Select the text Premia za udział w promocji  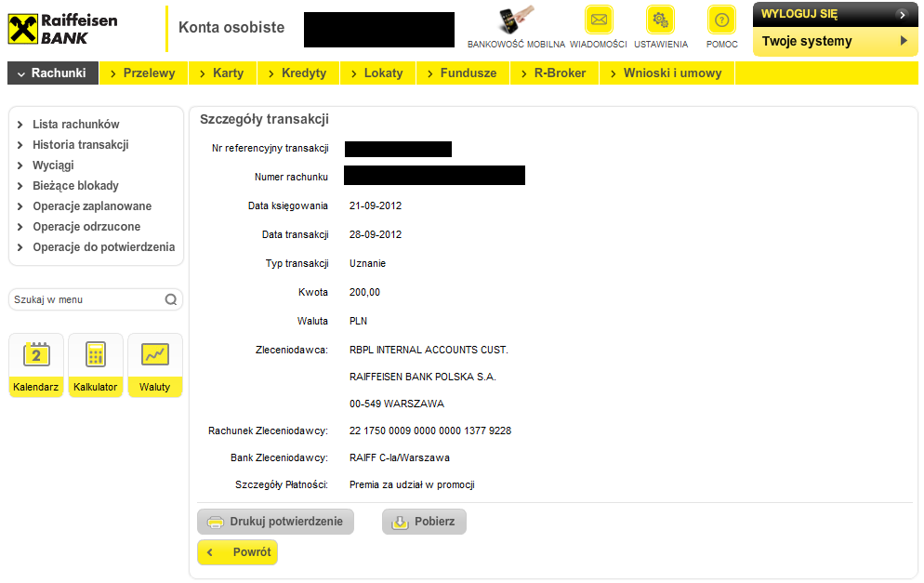(412, 484)
